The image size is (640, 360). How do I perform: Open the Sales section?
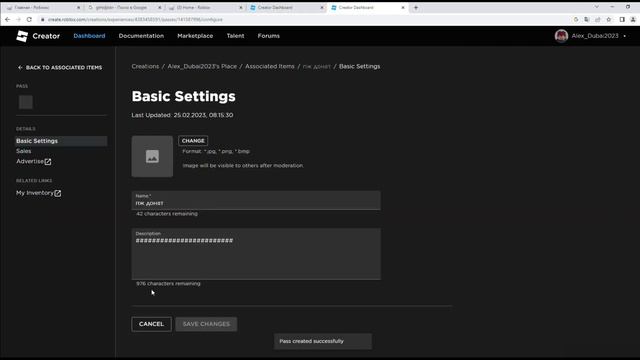24,151
